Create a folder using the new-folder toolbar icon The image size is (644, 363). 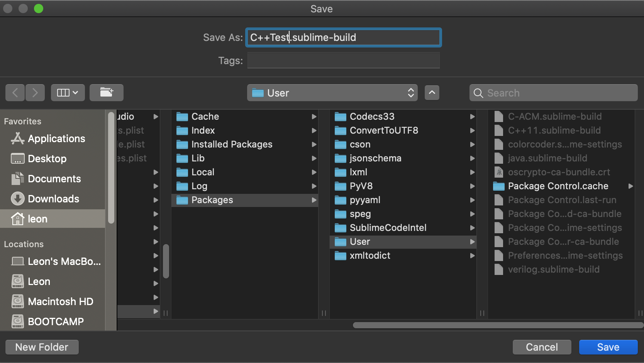click(107, 93)
